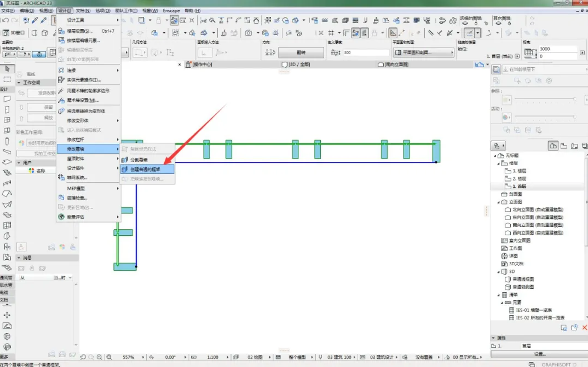
Task: Toggle the highlighted blue geometry method button
Action: click(x=39, y=54)
